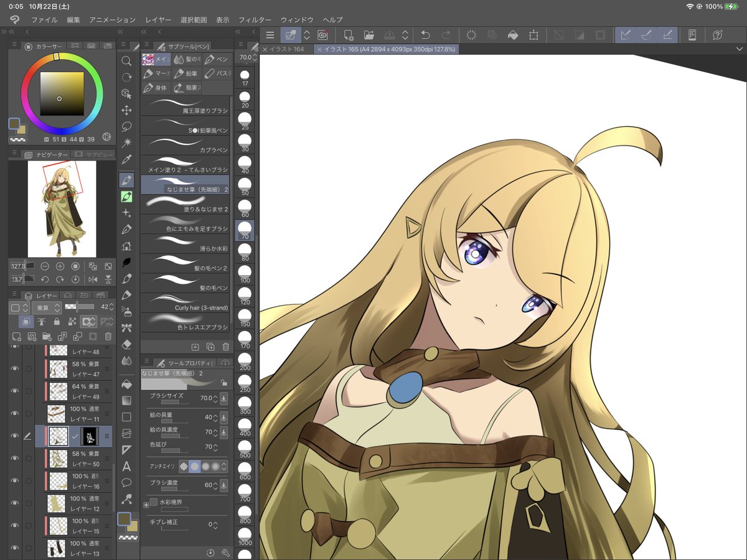Open Clip Studio spiral icon in command bar
This screenshot has height=560, width=747.
tap(322, 35)
